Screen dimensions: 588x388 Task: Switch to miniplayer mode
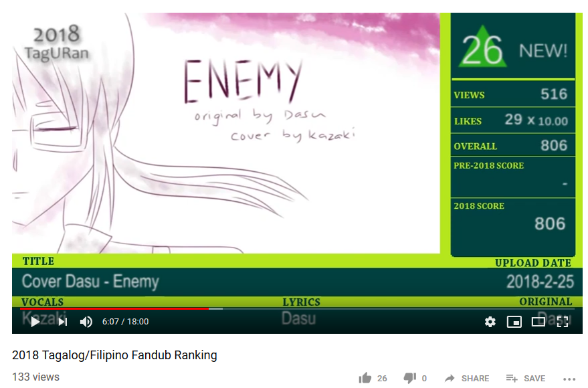point(514,322)
